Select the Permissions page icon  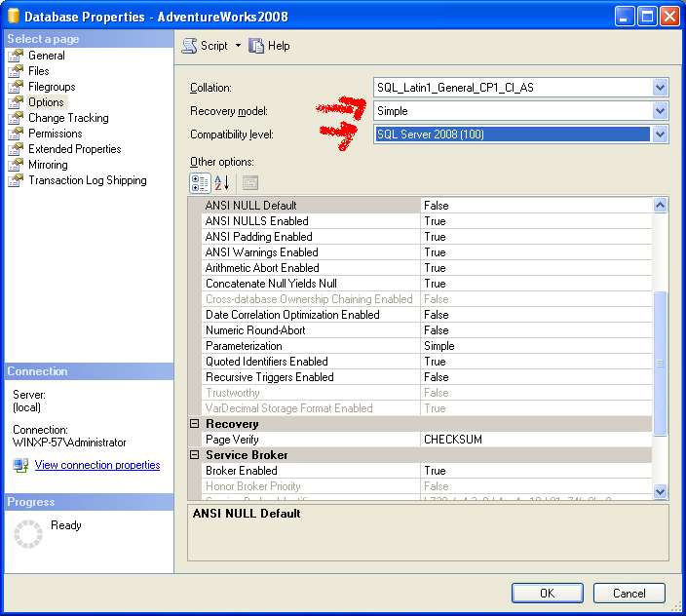[x=16, y=134]
